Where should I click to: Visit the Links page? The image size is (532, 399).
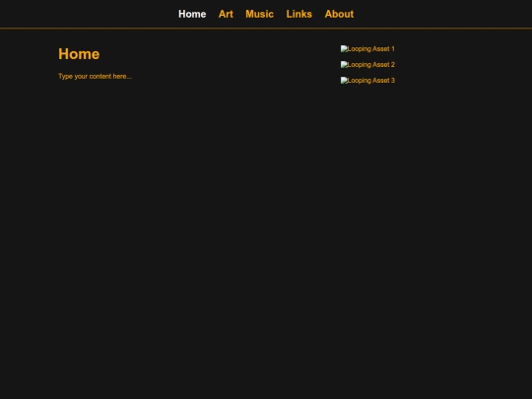pyautogui.click(x=299, y=14)
